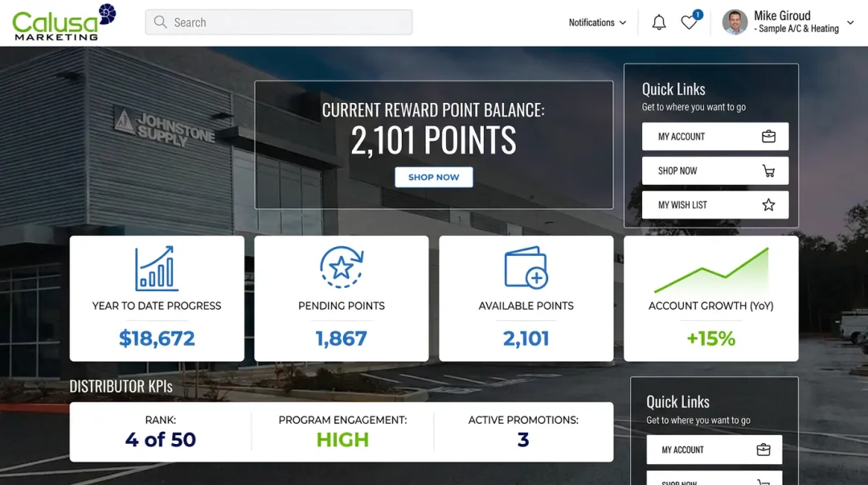
Task: Click the Program Engagement HIGH value
Action: pyautogui.click(x=342, y=439)
